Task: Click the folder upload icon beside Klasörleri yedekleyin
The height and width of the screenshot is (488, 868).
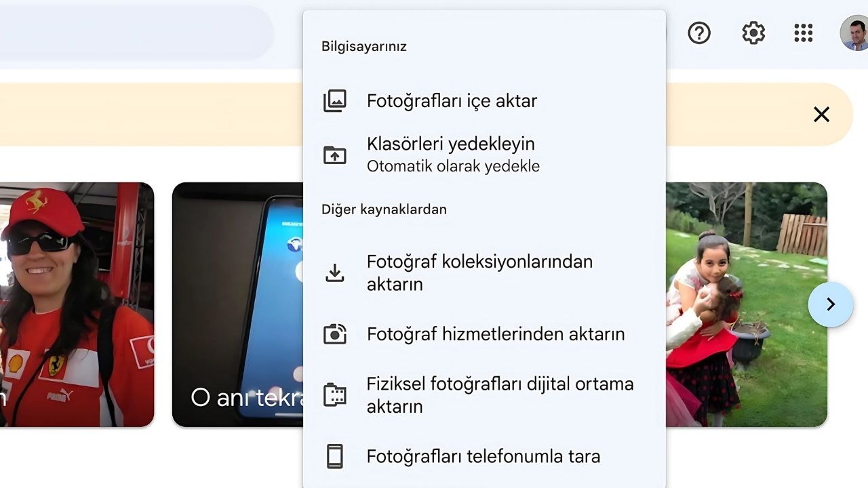Action: click(335, 155)
